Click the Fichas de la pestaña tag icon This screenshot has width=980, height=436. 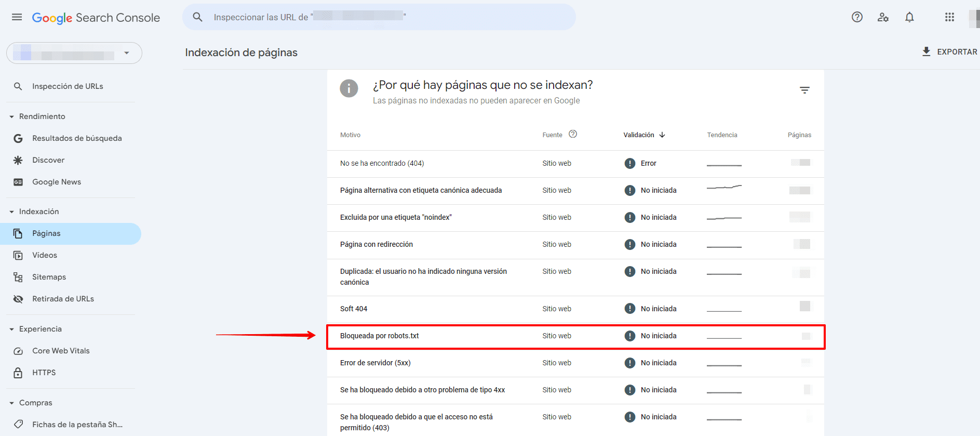click(x=18, y=425)
